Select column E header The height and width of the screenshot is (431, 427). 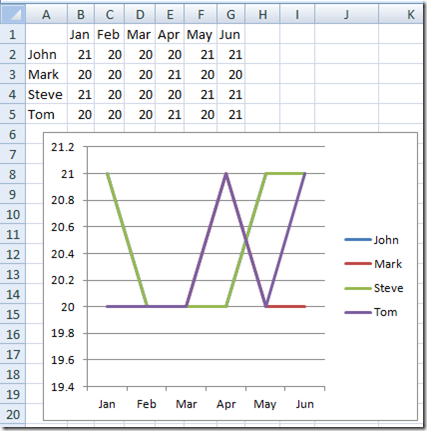[x=170, y=14]
